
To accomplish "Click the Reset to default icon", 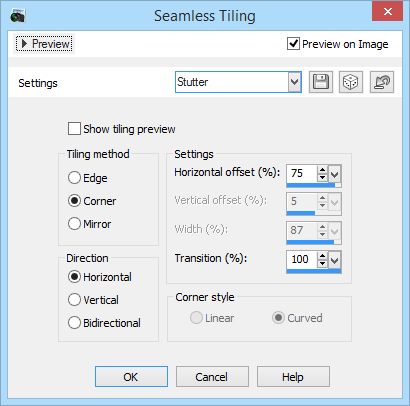I will point(382,82).
